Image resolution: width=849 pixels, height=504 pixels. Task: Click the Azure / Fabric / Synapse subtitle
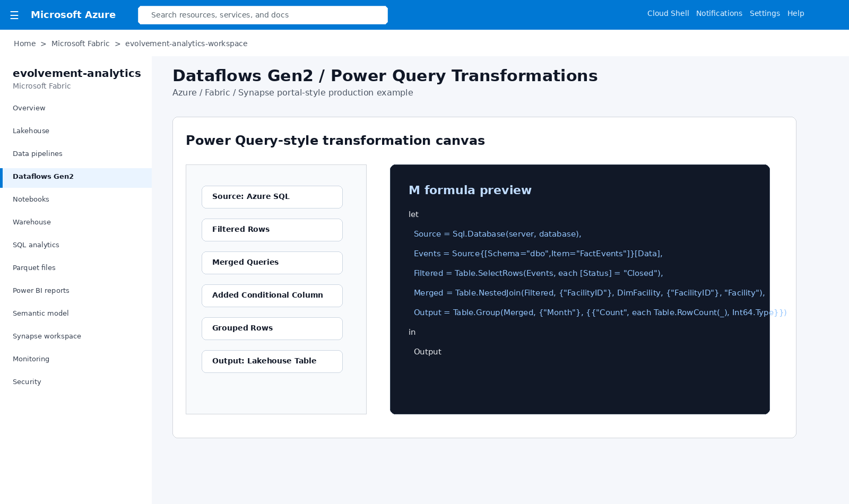click(x=292, y=92)
